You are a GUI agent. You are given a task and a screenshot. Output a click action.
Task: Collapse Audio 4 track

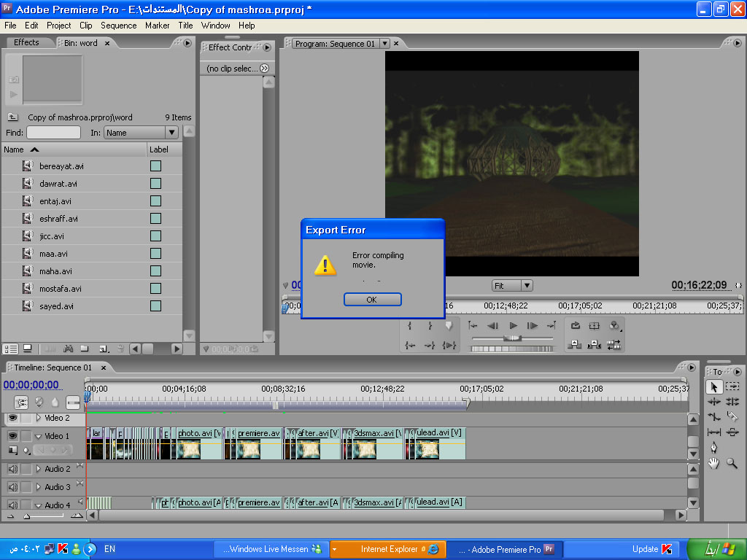pos(39,505)
